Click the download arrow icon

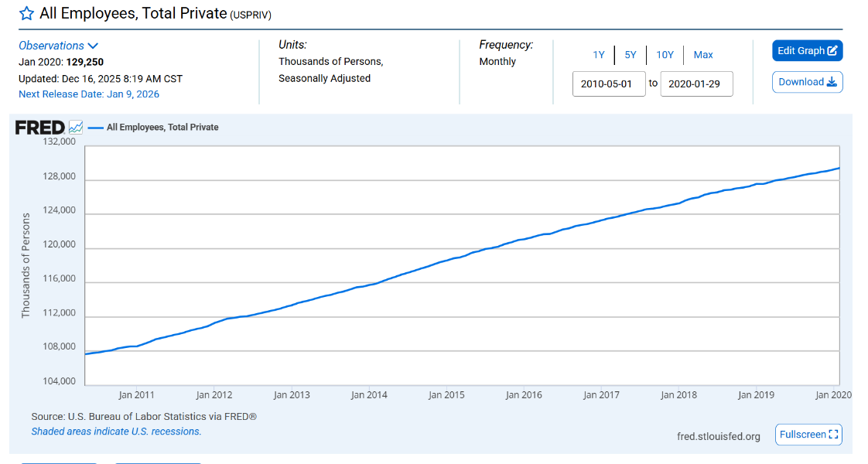click(x=832, y=82)
